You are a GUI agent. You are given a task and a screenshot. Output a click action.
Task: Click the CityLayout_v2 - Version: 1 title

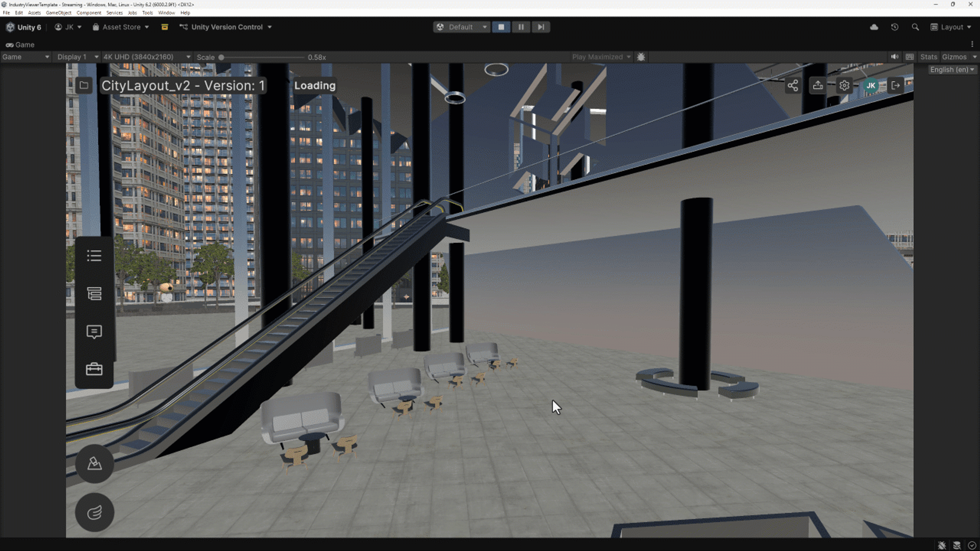click(183, 85)
